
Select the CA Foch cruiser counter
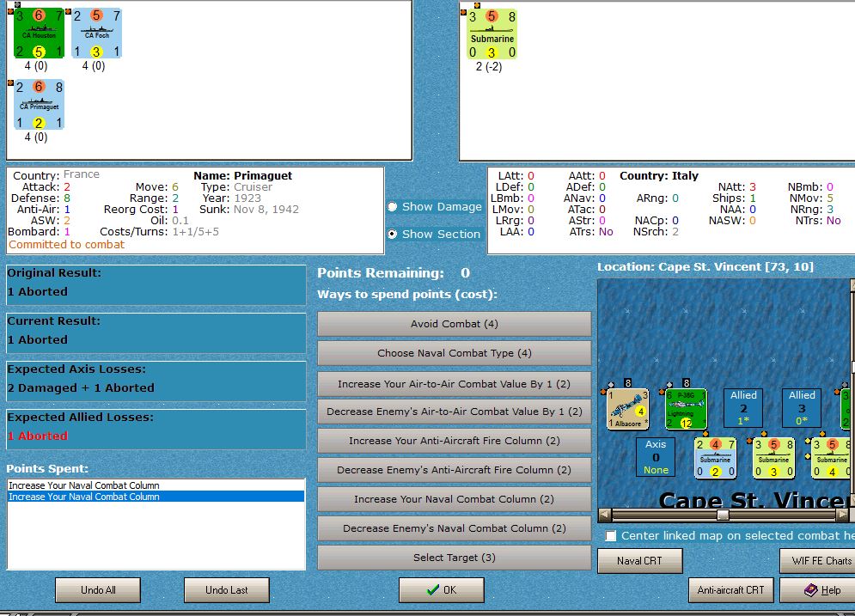click(x=96, y=34)
